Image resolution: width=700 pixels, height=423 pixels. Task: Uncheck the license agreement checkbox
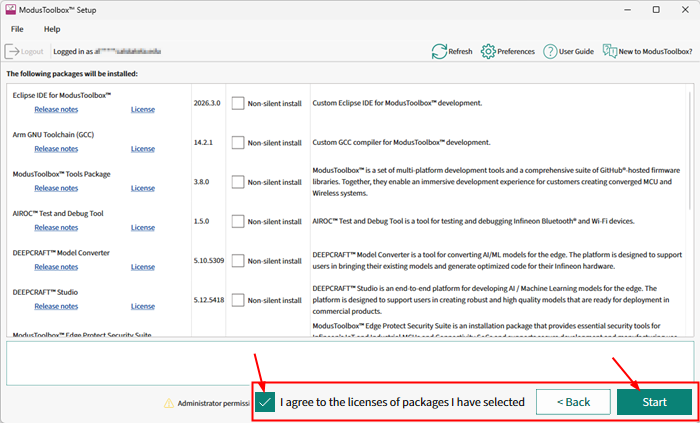pyautogui.click(x=265, y=402)
